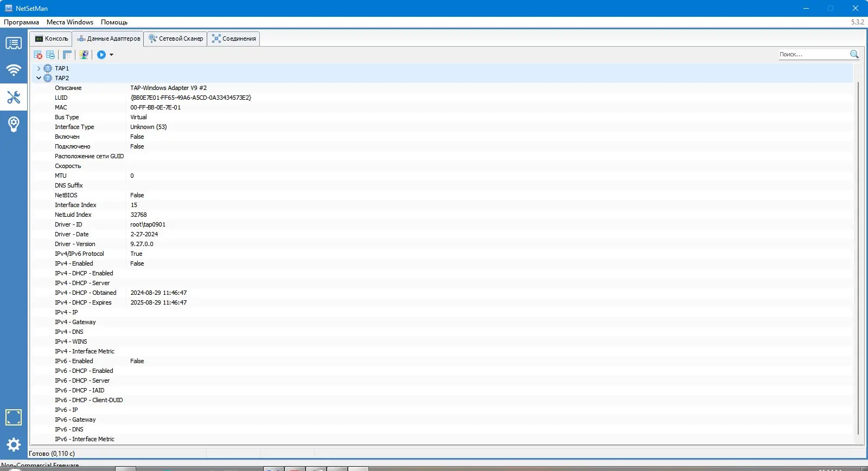This screenshot has width=868, height=471.
Task: Select the IPv6 - Enabled row
Action: pos(442,361)
